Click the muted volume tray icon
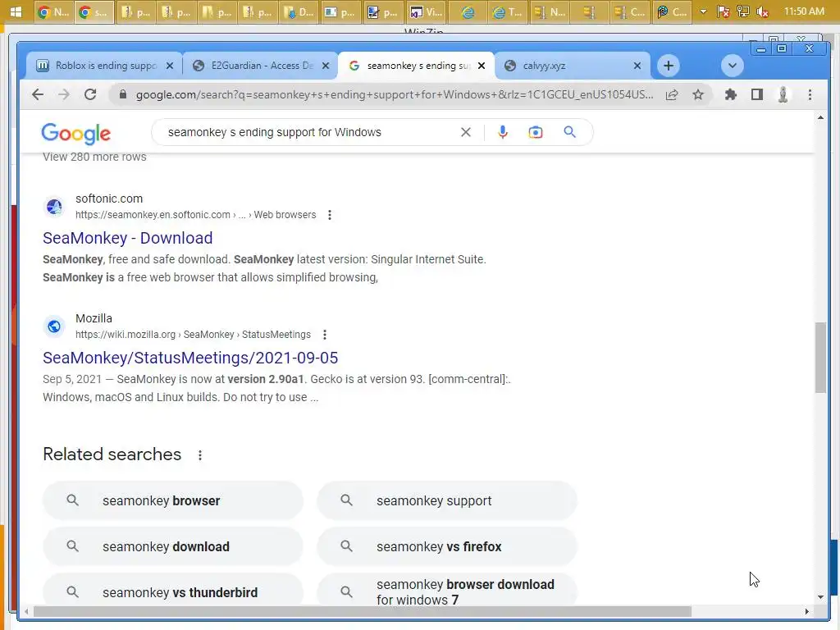The height and width of the screenshot is (630, 840). point(763,11)
